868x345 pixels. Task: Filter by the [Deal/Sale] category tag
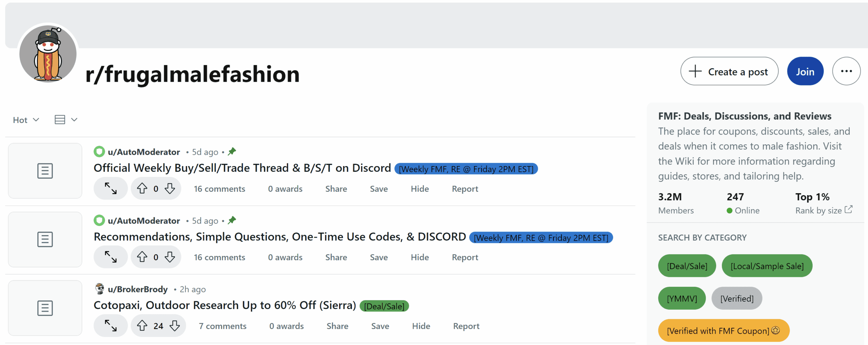[x=687, y=266]
